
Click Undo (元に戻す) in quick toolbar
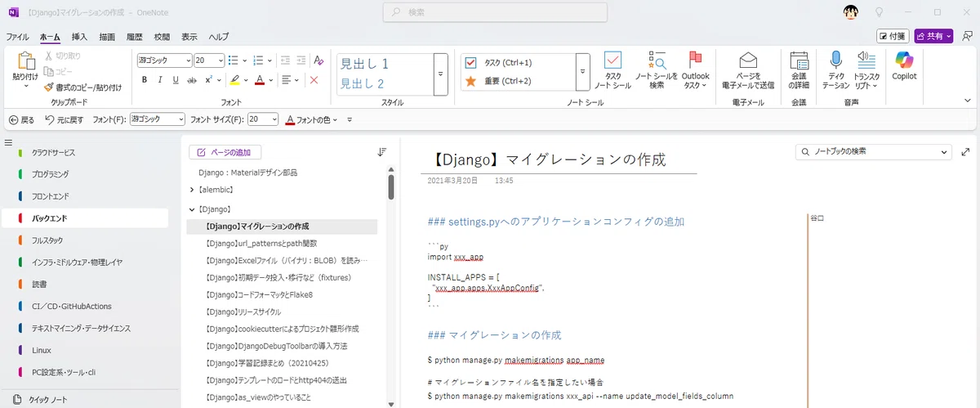pyautogui.click(x=65, y=119)
